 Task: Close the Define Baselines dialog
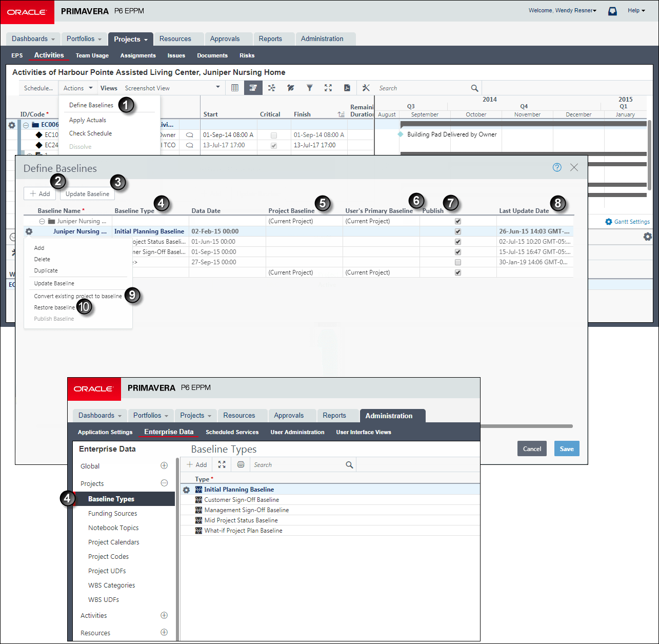coord(574,167)
